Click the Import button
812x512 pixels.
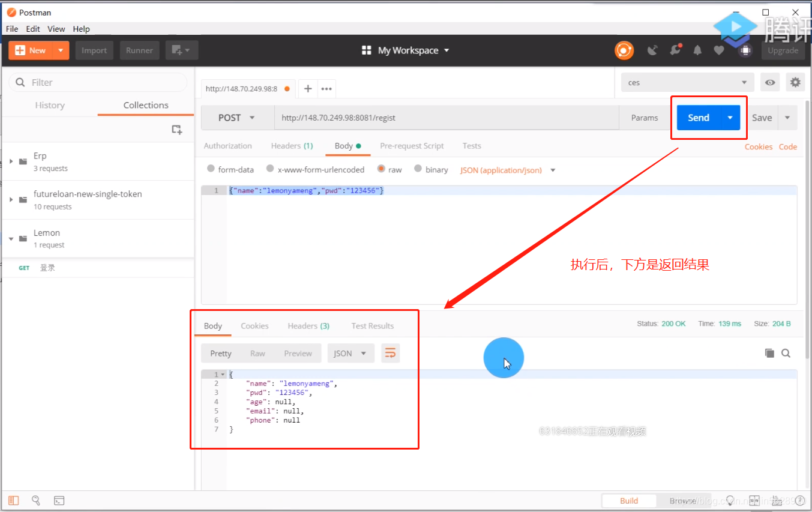pos(94,50)
